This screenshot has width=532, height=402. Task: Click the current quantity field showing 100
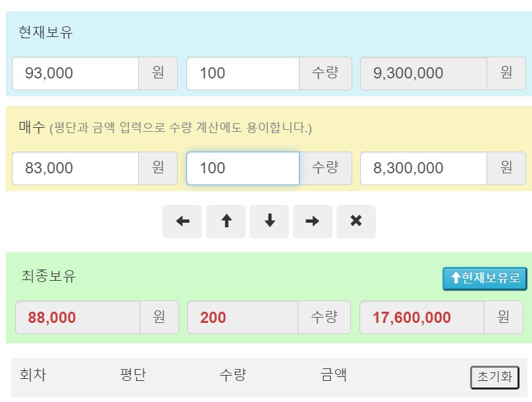[244, 73]
